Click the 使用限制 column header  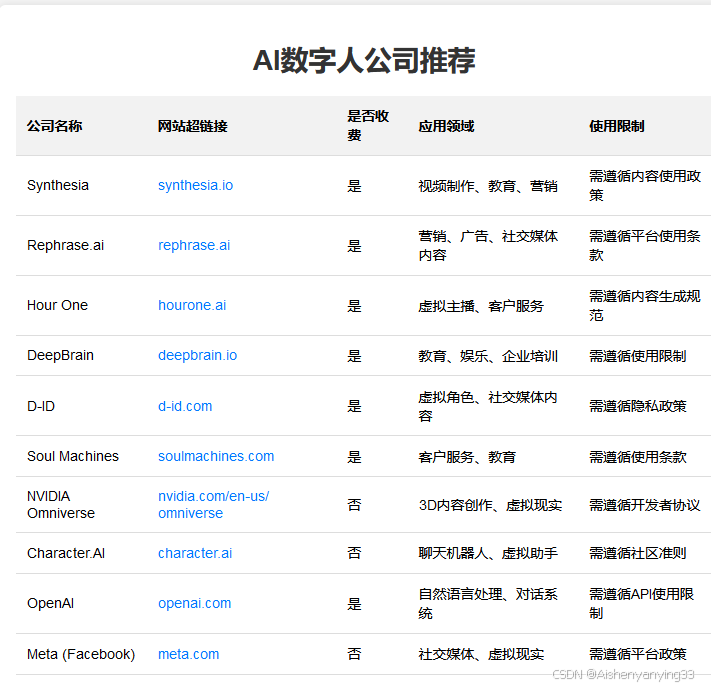617,126
